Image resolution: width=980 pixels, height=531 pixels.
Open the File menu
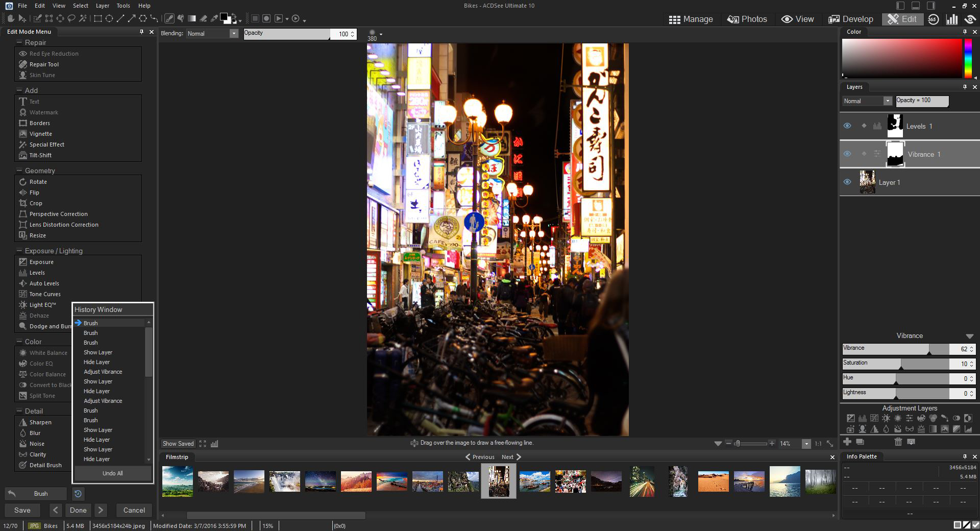click(22, 6)
